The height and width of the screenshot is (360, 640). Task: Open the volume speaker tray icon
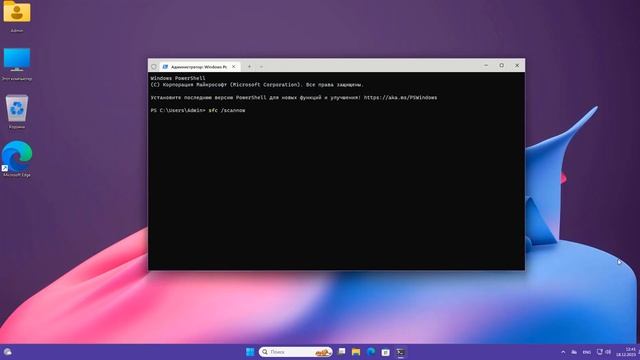point(608,352)
